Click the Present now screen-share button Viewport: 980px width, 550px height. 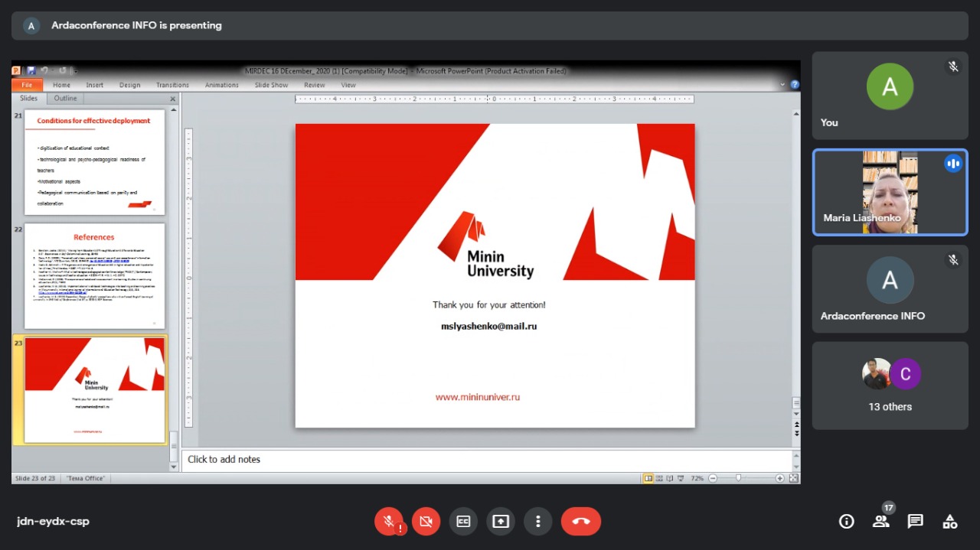(501, 521)
